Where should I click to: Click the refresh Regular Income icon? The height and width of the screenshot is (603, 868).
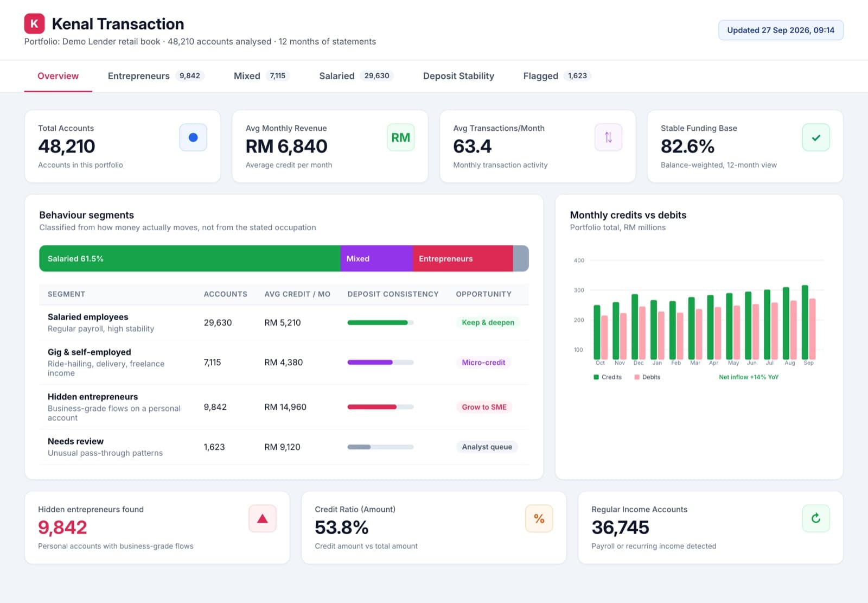(816, 518)
